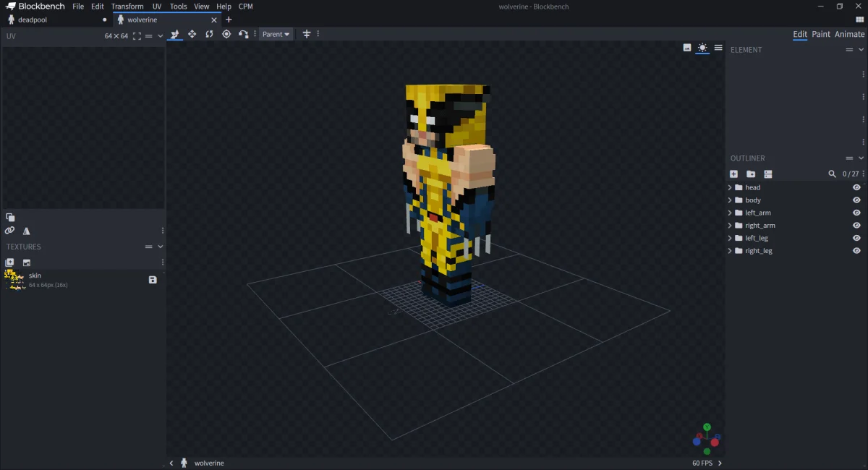Hide the left_leg group
The width and height of the screenshot is (868, 470).
click(856, 238)
